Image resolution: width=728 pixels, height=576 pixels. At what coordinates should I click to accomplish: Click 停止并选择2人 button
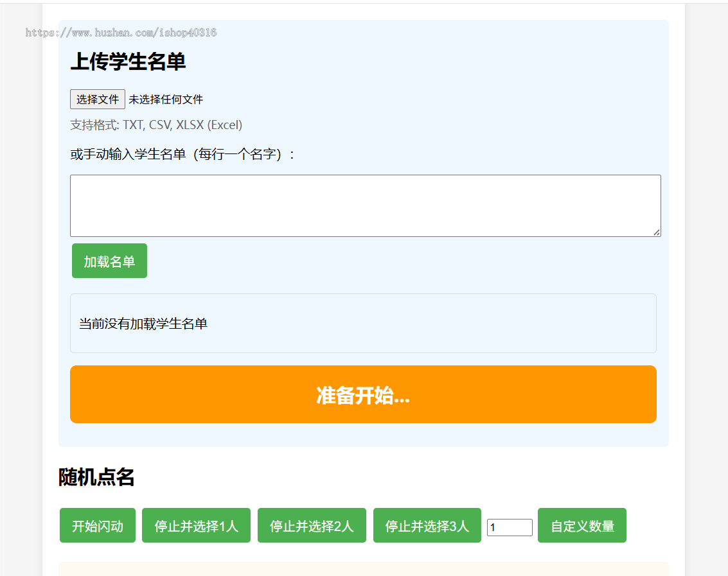tap(312, 525)
